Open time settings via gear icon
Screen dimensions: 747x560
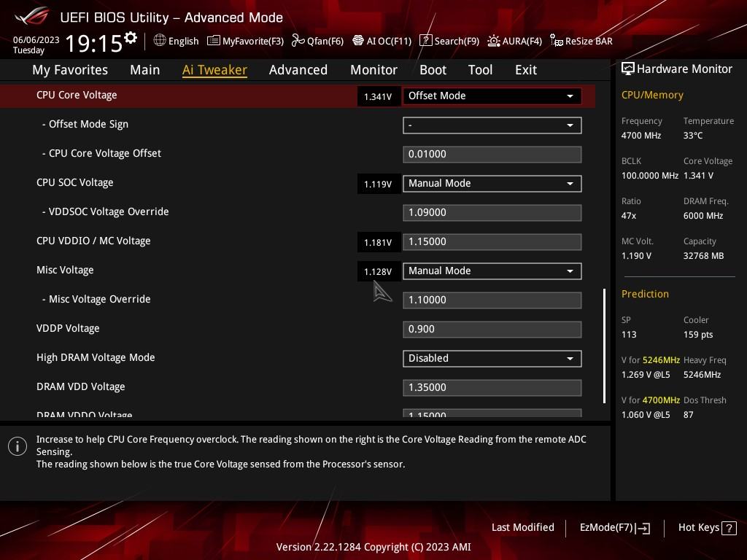click(x=131, y=38)
